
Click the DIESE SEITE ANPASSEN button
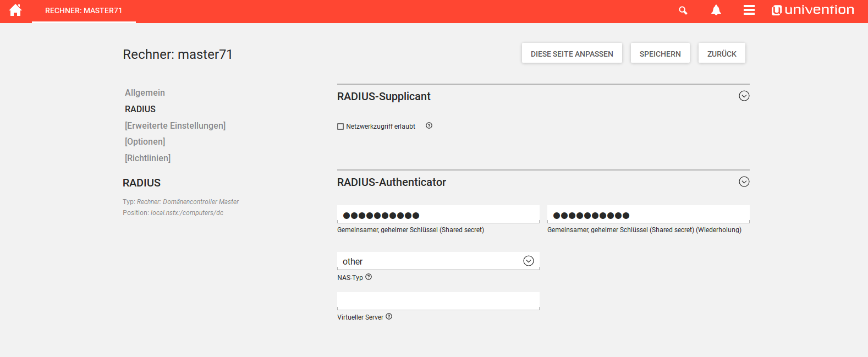click(x=572, y=54)
